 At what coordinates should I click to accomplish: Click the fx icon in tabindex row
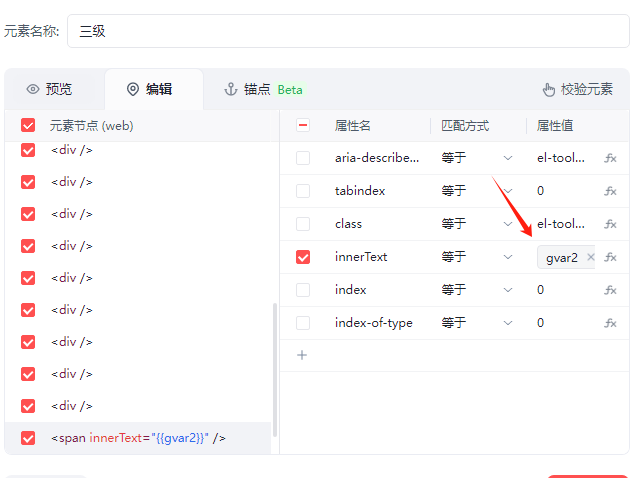[x=610, y=191]
